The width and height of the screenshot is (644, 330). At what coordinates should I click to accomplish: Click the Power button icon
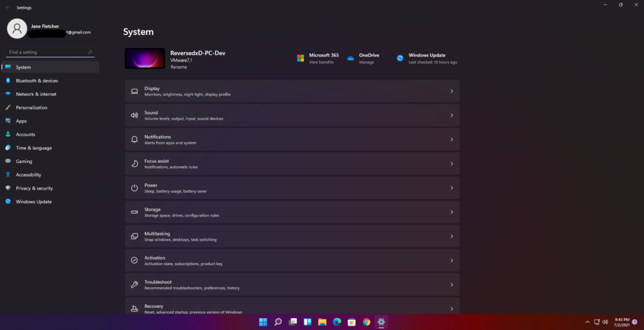(x=135, y=188)
